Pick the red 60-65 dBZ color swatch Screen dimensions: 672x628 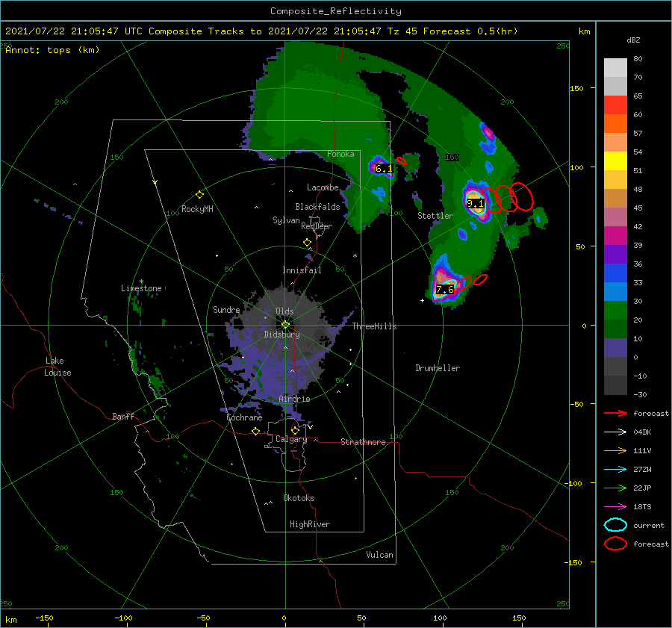point(615,105)
